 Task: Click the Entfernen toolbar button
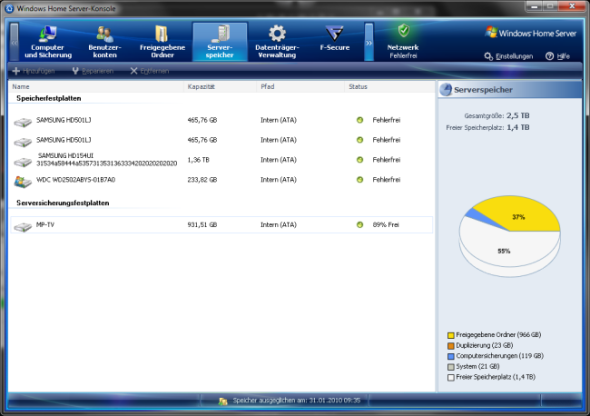pos(150,71)
